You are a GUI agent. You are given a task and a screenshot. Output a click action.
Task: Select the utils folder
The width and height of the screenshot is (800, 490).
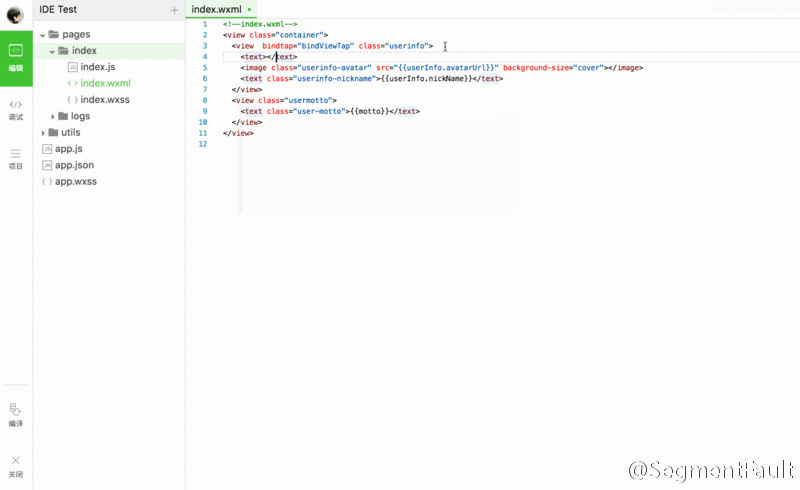pyautogui.click(x=70, y=132)
